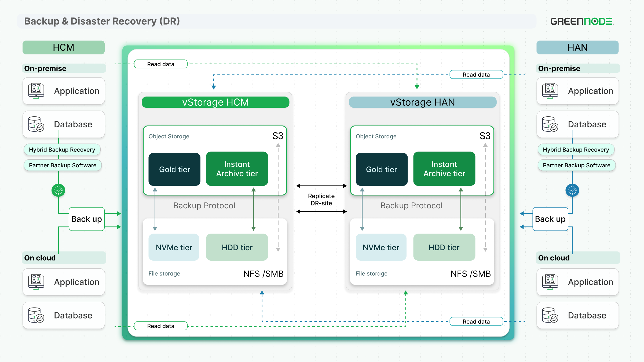Click the upper-left Read data label

161,64
